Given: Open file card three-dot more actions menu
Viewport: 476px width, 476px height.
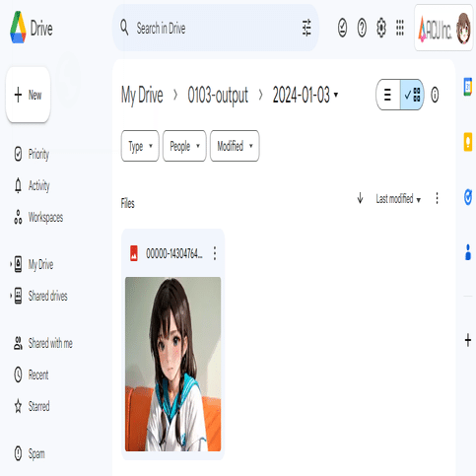Looking at the screenshot, I should pyautogui.click(x=215, y=253).
